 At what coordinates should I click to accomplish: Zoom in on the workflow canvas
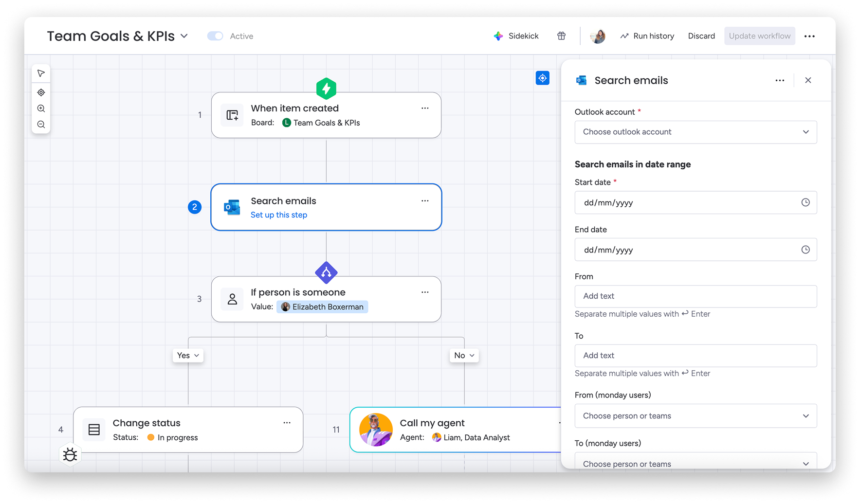point(41,108)
